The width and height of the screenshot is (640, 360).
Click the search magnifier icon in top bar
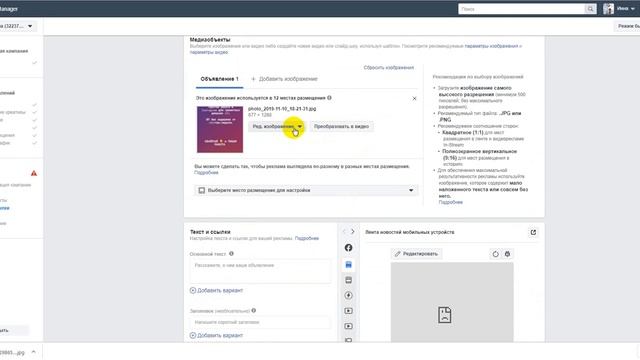590,9
